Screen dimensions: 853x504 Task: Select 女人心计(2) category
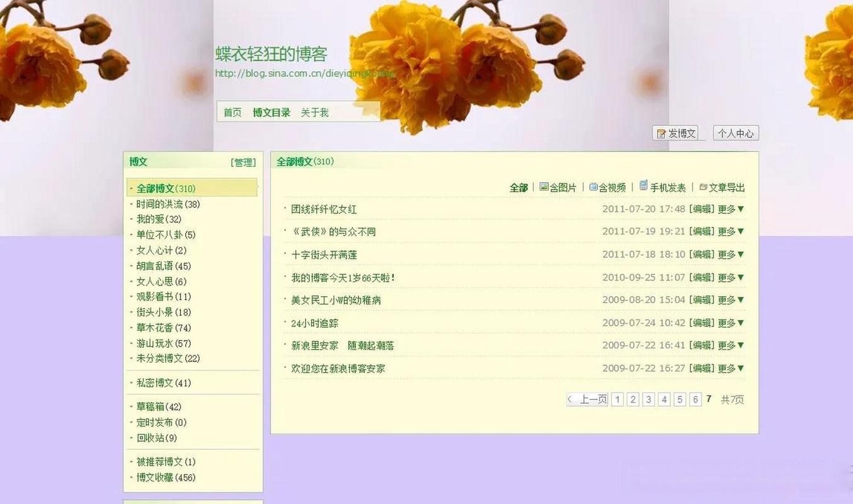pos(161,251)
